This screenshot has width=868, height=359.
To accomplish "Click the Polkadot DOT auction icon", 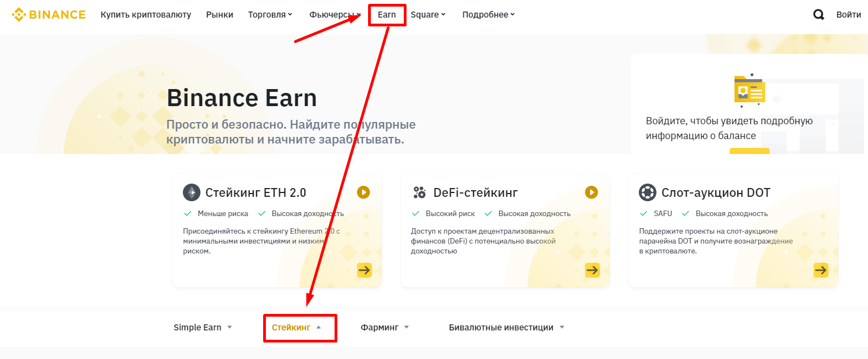I will (x=648, y=192).
